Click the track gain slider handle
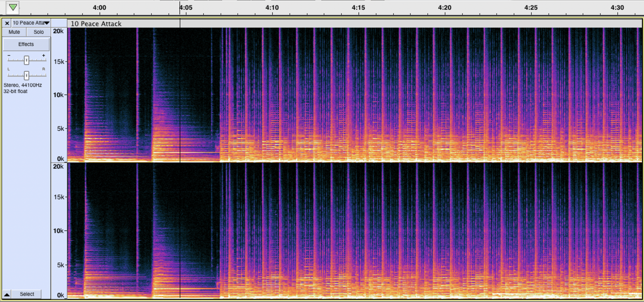The image size is (644, 302). pyautogui.click(x=27, y=60)
